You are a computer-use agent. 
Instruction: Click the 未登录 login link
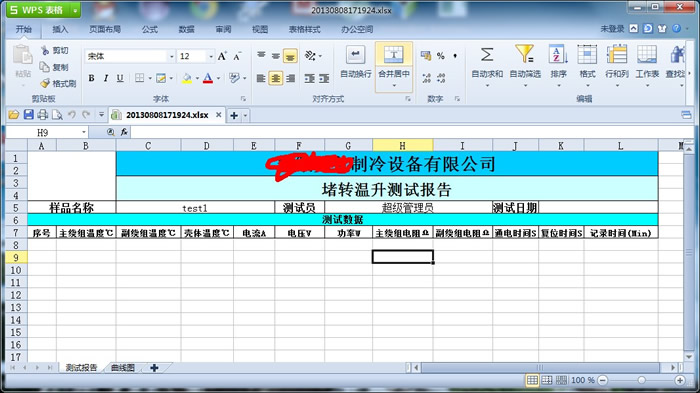click(x=612, y=29)
